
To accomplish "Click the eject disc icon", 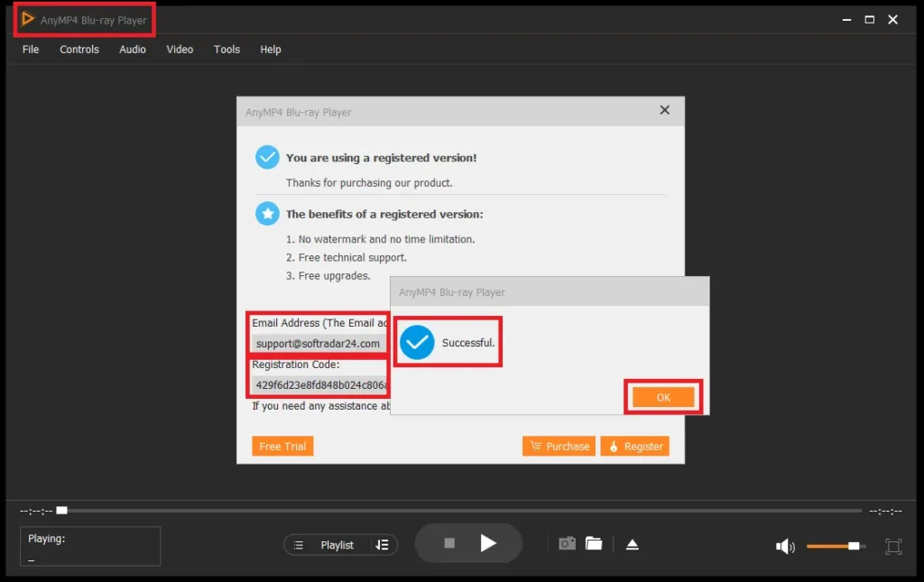I will [633, 544].
